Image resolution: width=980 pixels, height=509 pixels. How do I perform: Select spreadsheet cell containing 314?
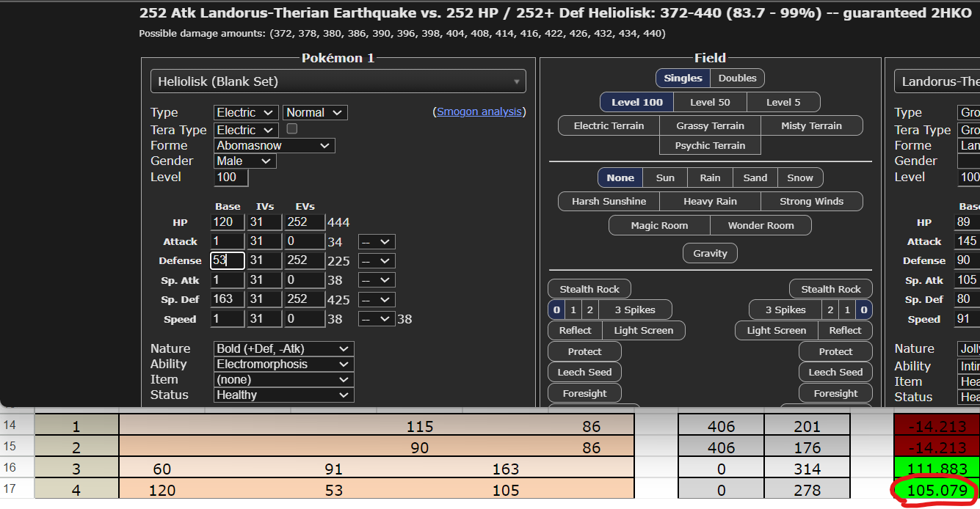point(807,469)
